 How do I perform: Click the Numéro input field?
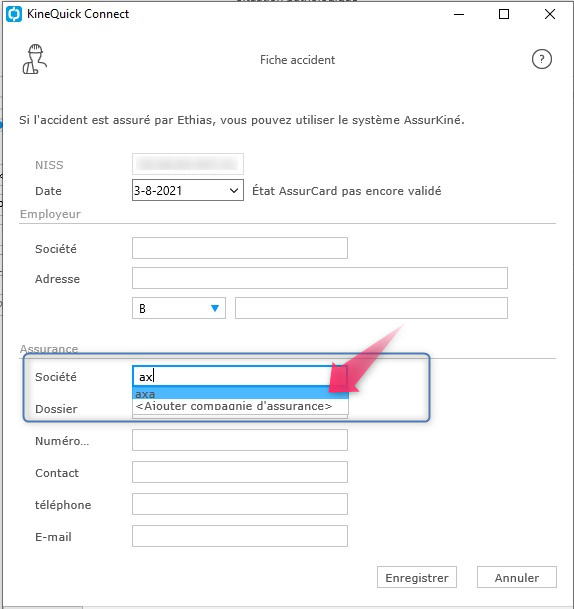click(x=240, y=440)
